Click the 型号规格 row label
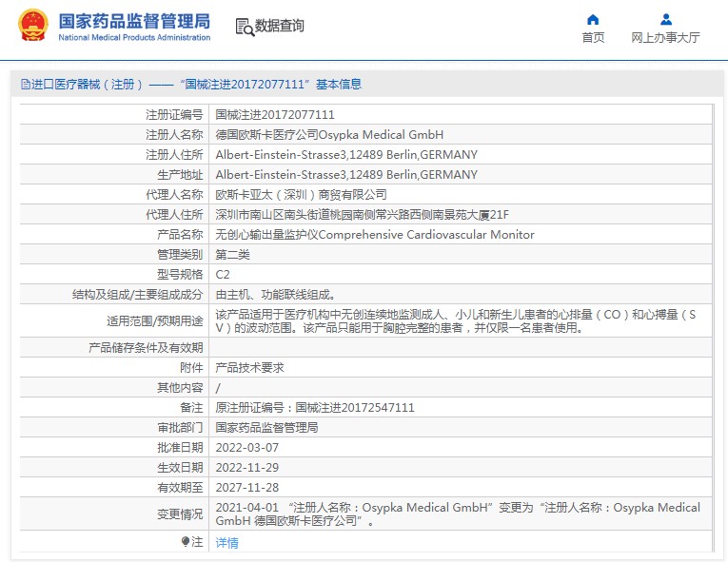This screenshot has height=562, width=728. click(x=180, y=274)
